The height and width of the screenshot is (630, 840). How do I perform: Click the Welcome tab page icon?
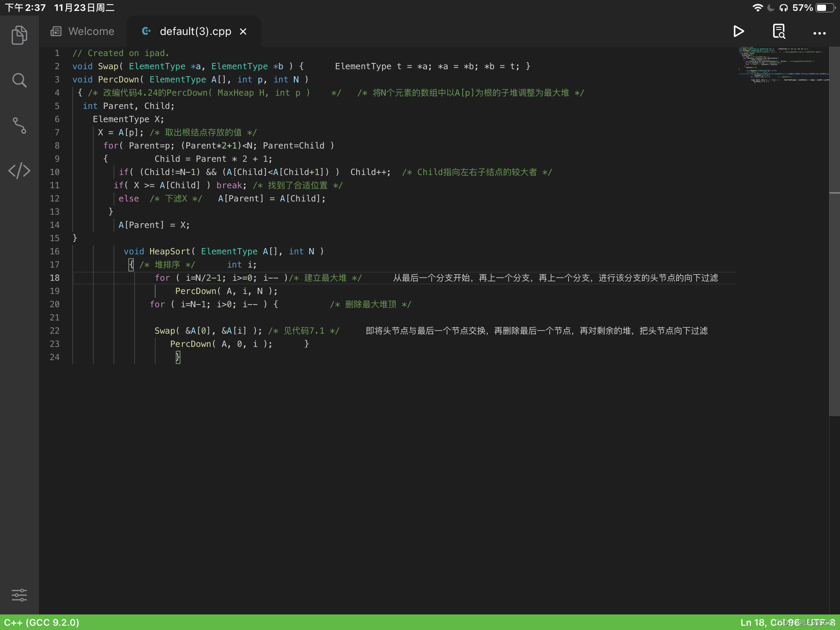[x=56, y=31]
